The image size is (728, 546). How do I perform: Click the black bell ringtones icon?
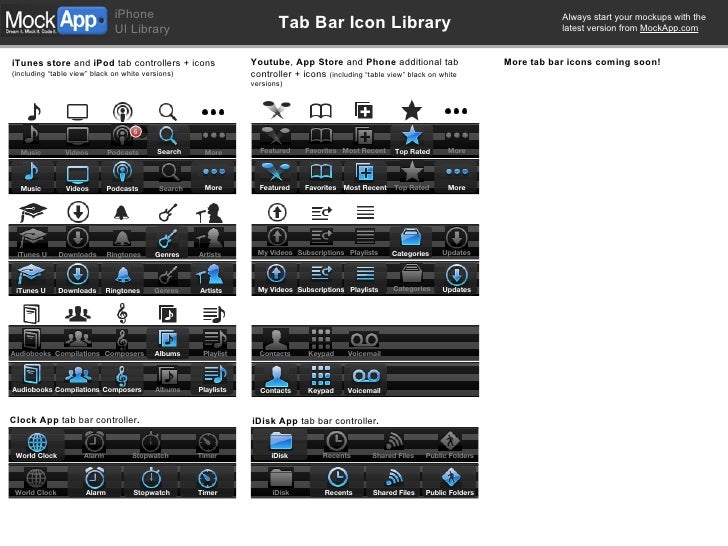122,213
